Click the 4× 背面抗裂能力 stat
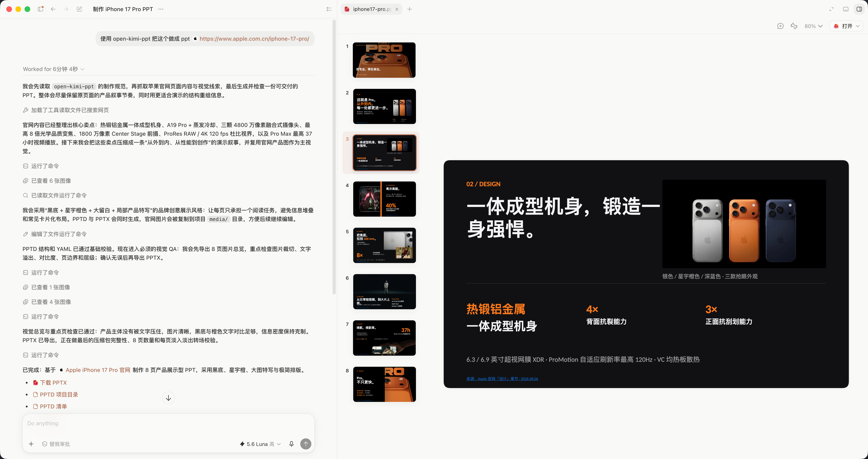The height and width of the screenshot is (459, 868). pos(606,315)
